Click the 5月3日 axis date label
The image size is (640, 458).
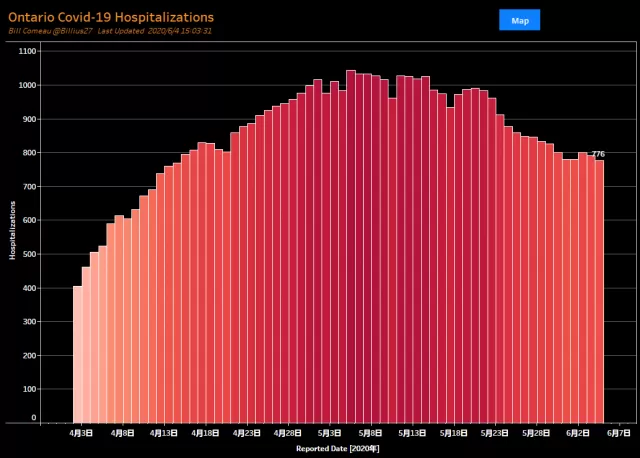click(x=329, y=433)
